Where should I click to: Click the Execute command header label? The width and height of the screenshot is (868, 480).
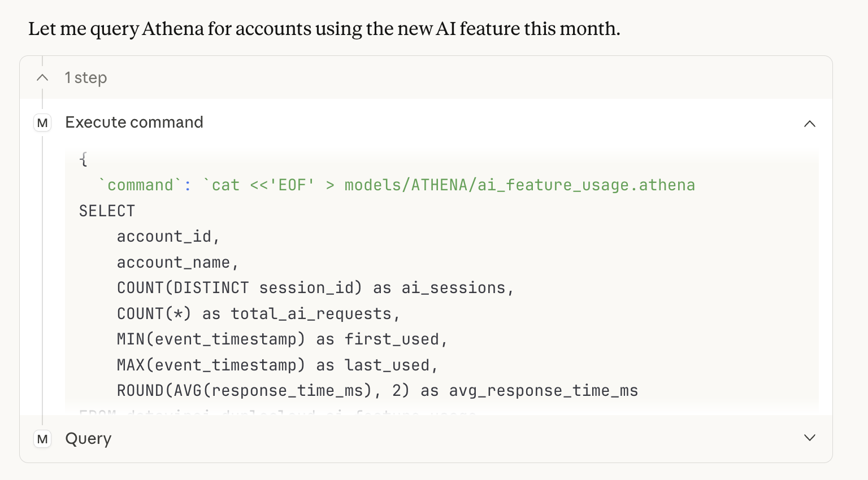(x=134, y=122)
